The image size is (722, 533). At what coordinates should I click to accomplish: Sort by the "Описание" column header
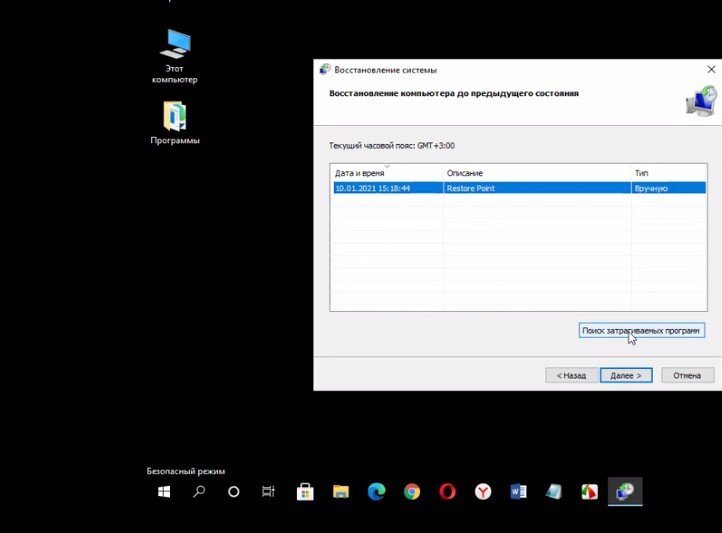[x=537, y=173]
